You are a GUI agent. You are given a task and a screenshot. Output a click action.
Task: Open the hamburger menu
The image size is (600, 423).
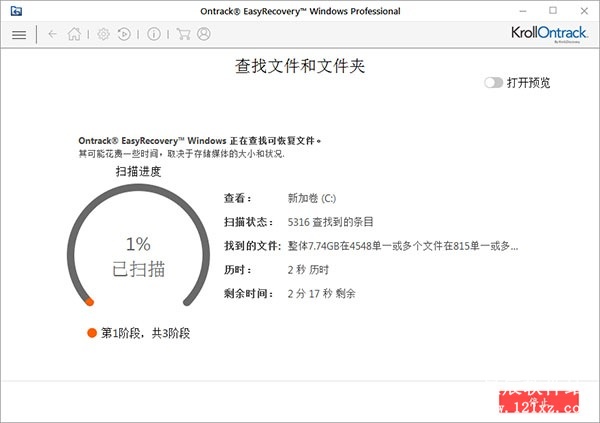[x=18, y=34]
